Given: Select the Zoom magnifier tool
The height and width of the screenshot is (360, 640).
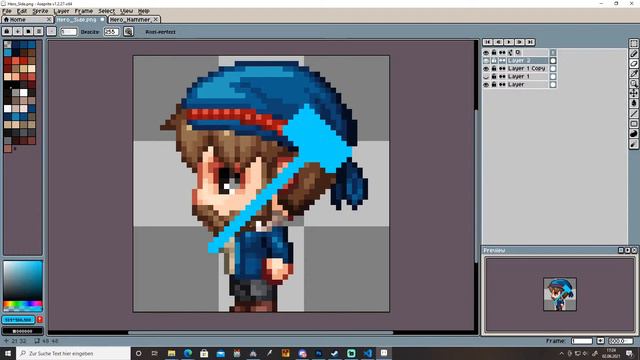Looking at the screenshot, I should pos(633,83).
